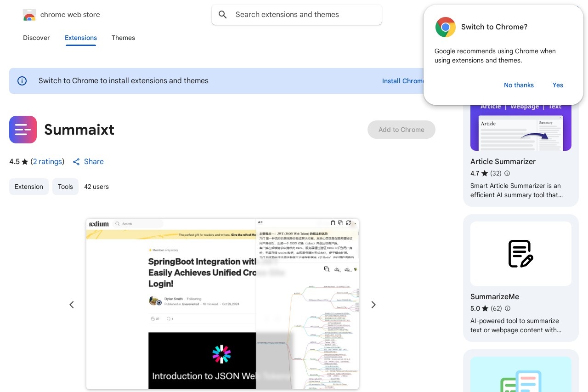Click the AI-powered tool description text
The image size is (588, 392).
pos(516,325)
